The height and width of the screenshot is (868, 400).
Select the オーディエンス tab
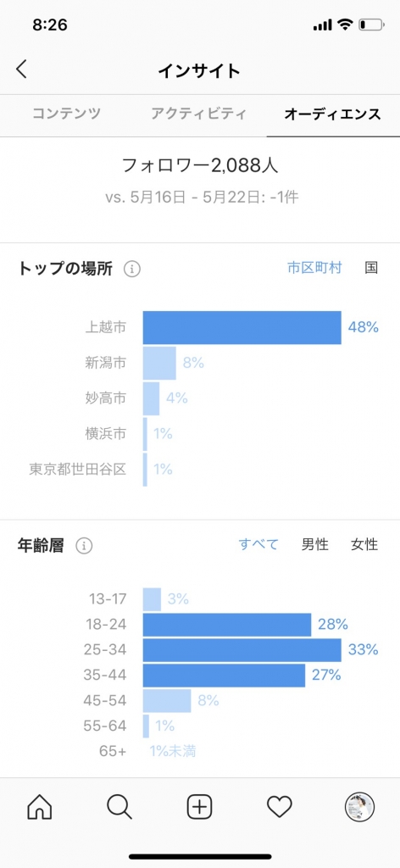coord(332,114)
